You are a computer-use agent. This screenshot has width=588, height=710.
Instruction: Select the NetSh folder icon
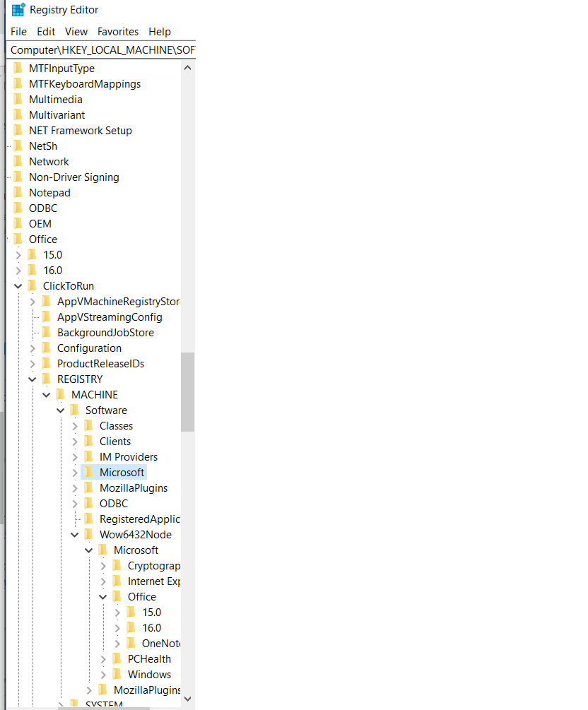(x=18, y=146)
